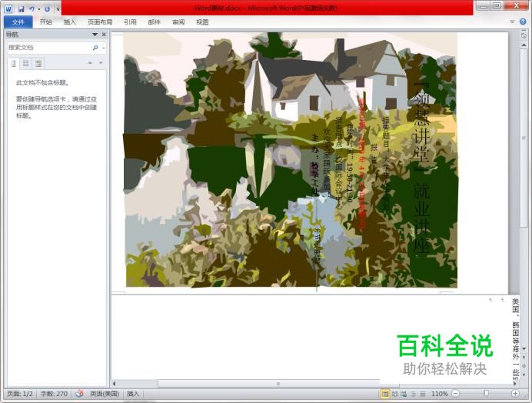Switch to Web Layout view
532x403 pixels.
(404, 395)
